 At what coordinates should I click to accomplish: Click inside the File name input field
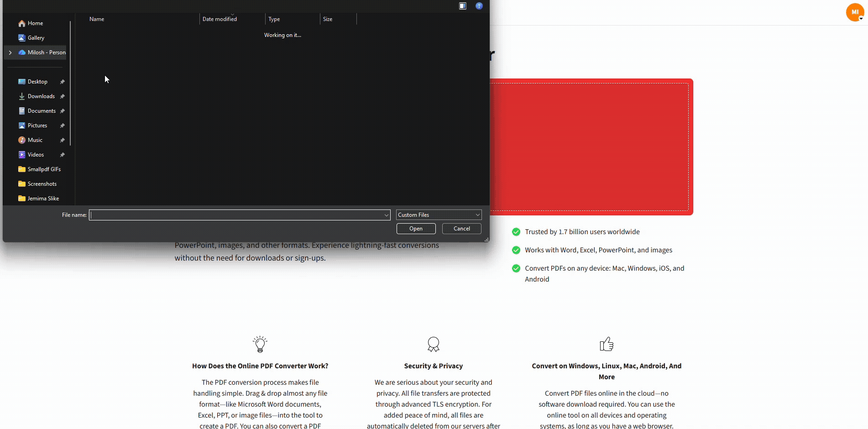point(237,215)
